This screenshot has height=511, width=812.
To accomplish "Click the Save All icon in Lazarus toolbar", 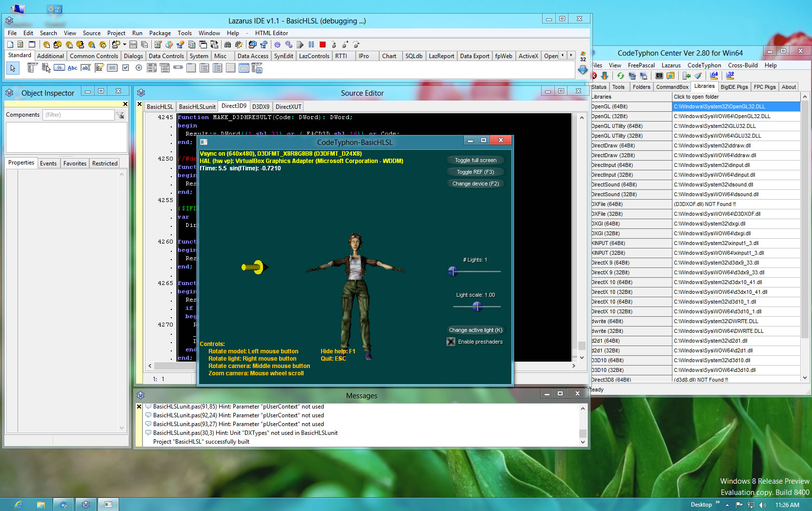I will pyautogui.click(x=144, y=44).
